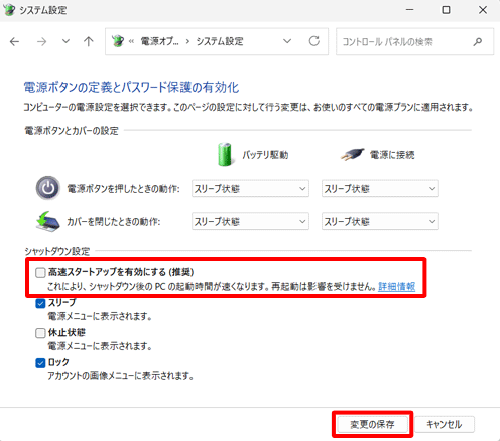The width and height of the screenshot is (500, 441).
Task: Enable the 高速スタートアップ checkbox
Action: (x=40, y=273)
